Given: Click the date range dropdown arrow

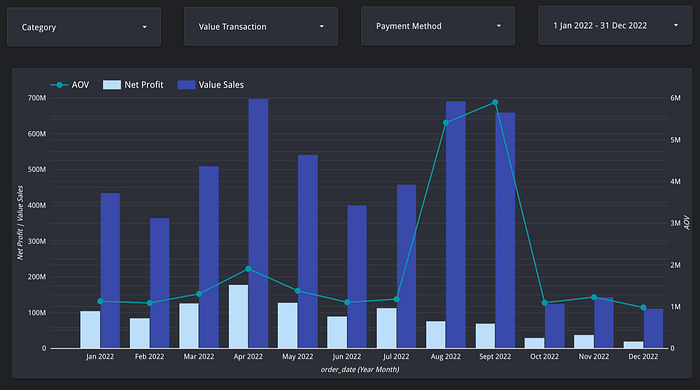Looking at the screenshot, I should (x=675, y=25).
